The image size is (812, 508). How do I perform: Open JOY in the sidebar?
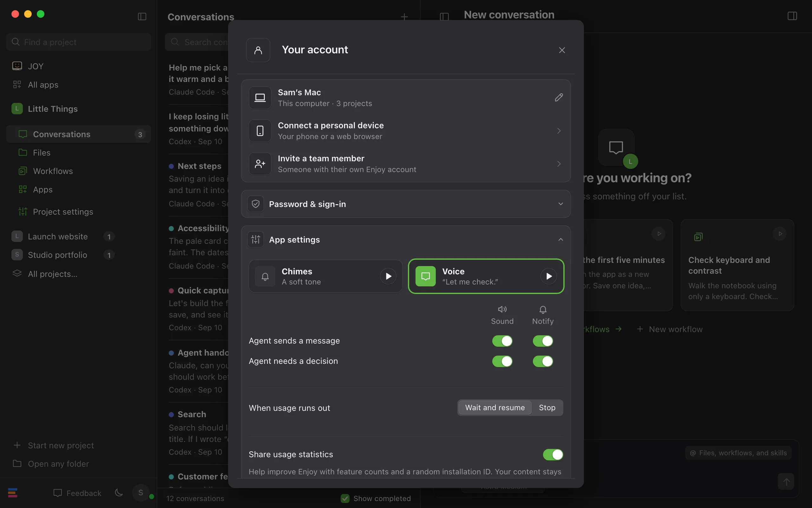79,66
